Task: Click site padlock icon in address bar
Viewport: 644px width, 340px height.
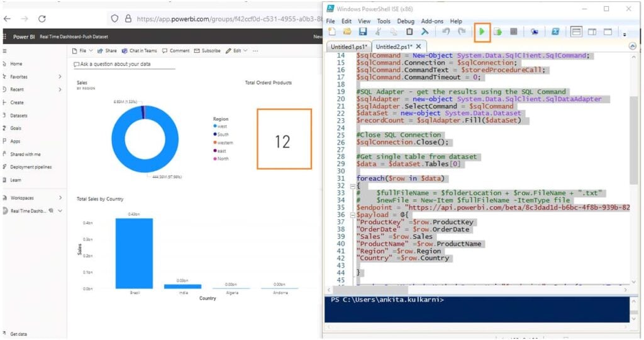Action: 128,18
